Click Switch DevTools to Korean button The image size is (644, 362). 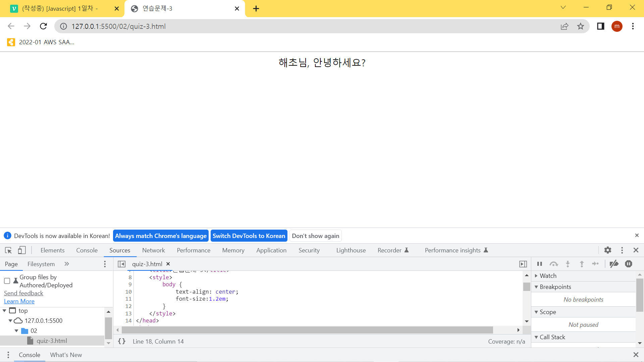coord(249,236)
